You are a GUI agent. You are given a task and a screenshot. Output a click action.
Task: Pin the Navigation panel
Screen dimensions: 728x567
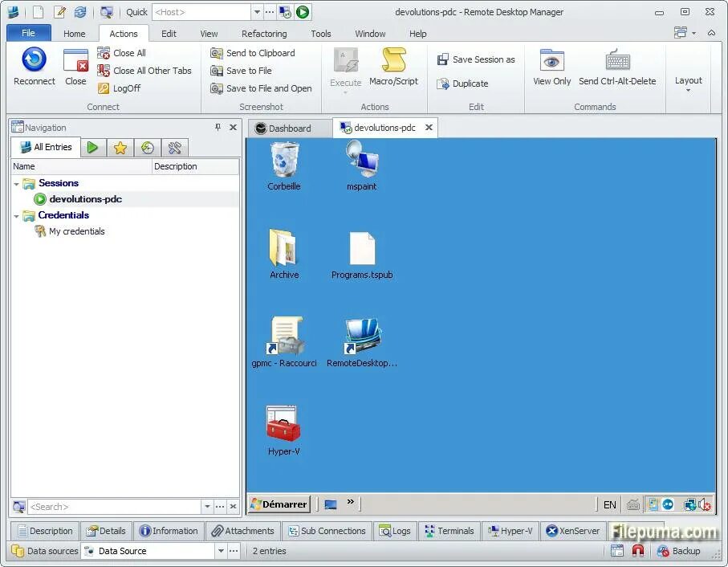(x=218, y=127)
